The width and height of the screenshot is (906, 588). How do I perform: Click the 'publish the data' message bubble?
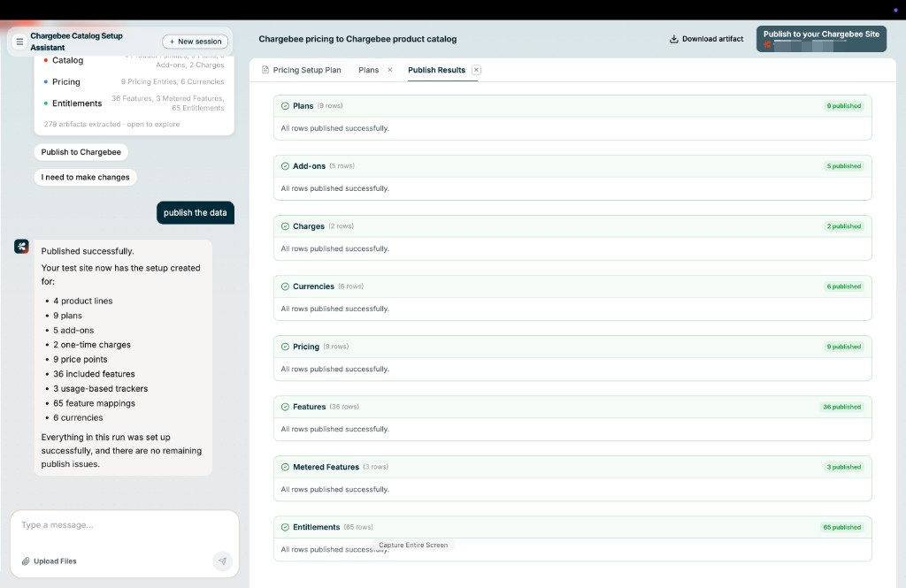pyautogui.click(x=196, y=212)
